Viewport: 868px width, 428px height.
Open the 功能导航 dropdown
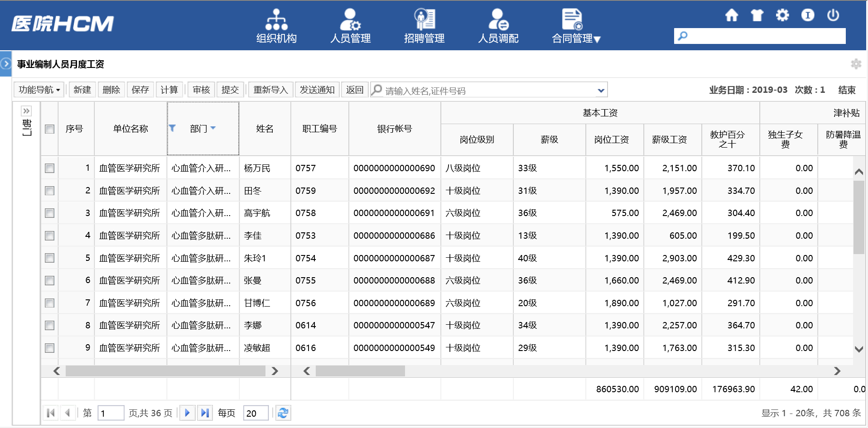pos(39,90)
